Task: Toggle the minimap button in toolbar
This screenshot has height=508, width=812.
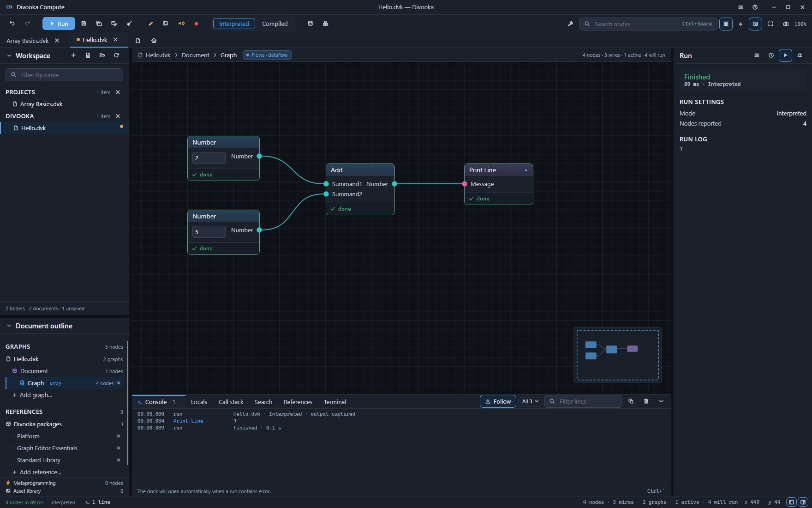Action: 755,24
